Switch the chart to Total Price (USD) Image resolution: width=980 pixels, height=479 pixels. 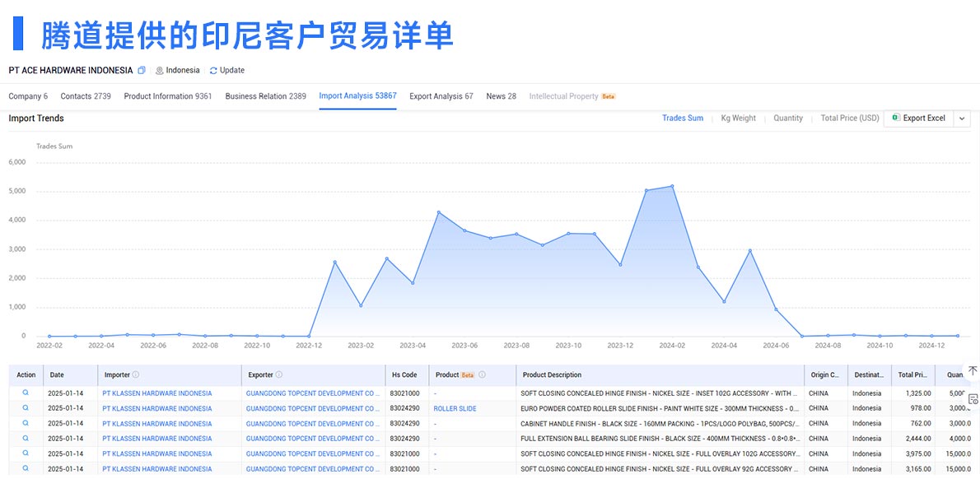click(x=850, y=118)
